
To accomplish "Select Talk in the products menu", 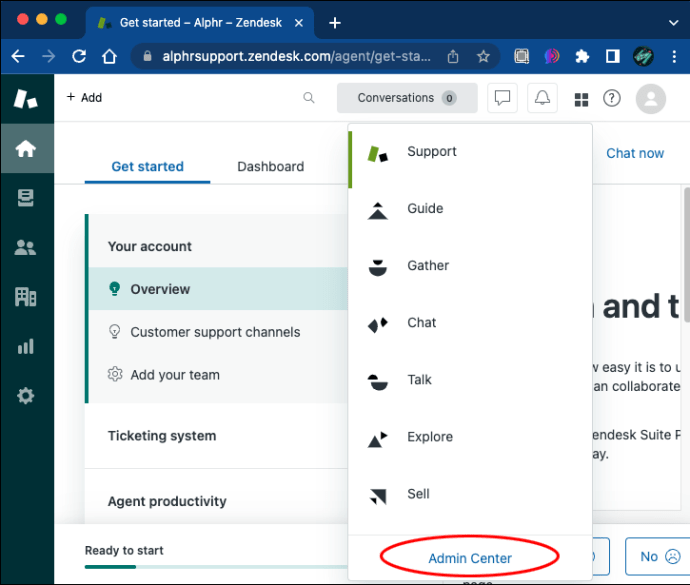I will (x=470, y=380).
